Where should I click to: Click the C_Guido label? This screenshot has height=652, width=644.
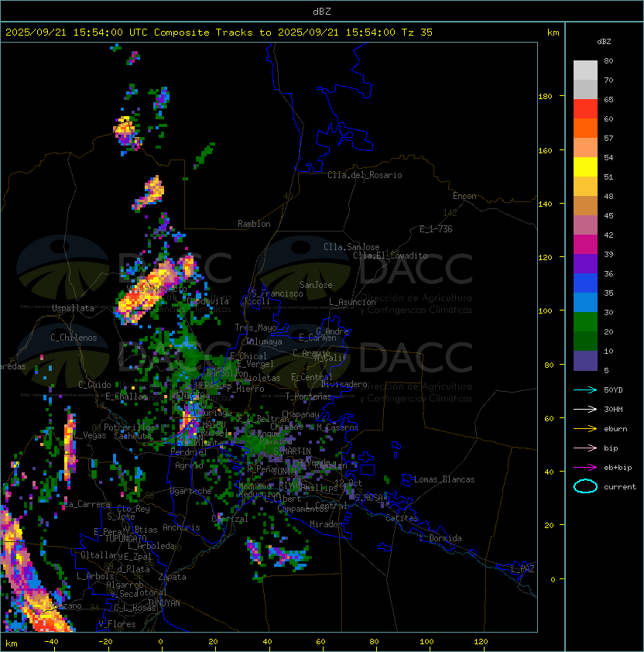click(94, 385)
